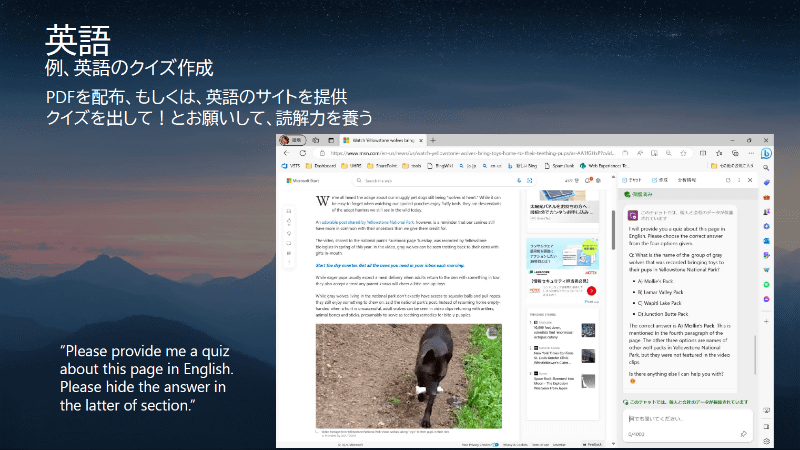Viewport: 800px width, 450px height.
Task: Refresh the page with the reload icon
Action: (303, 153)
